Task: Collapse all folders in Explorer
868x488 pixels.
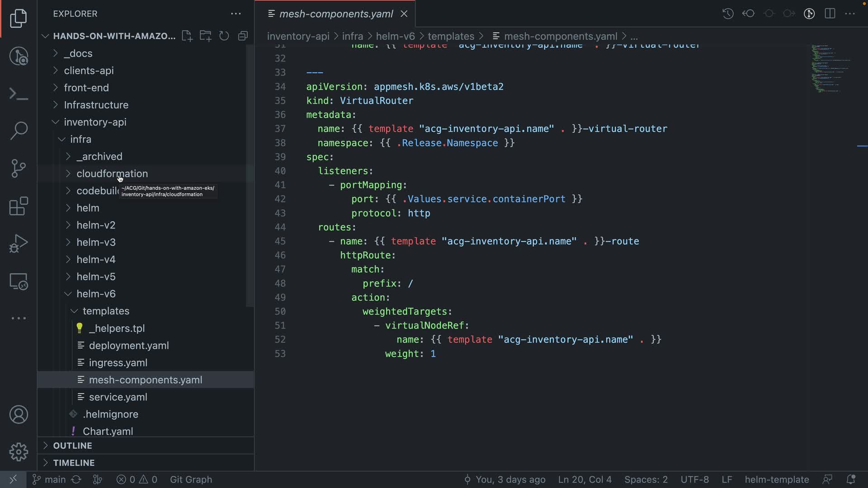Action: tap(243, 36)
